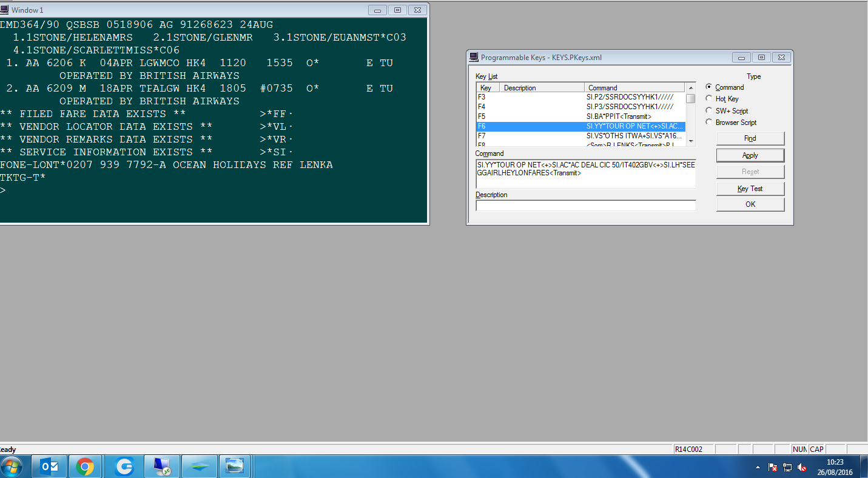Image resolution: width=868 pixels, height=478 pixels.
Task: Select the F7 SI.VS*OTHS row
Action: pos(581,136)
